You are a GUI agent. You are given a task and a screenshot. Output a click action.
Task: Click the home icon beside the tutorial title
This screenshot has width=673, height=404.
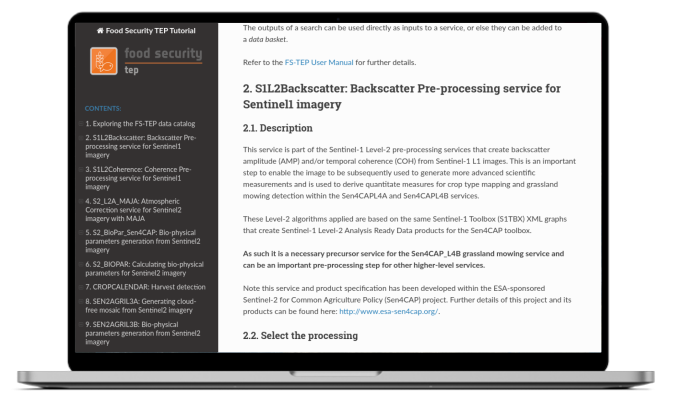[x=100, y=31]
